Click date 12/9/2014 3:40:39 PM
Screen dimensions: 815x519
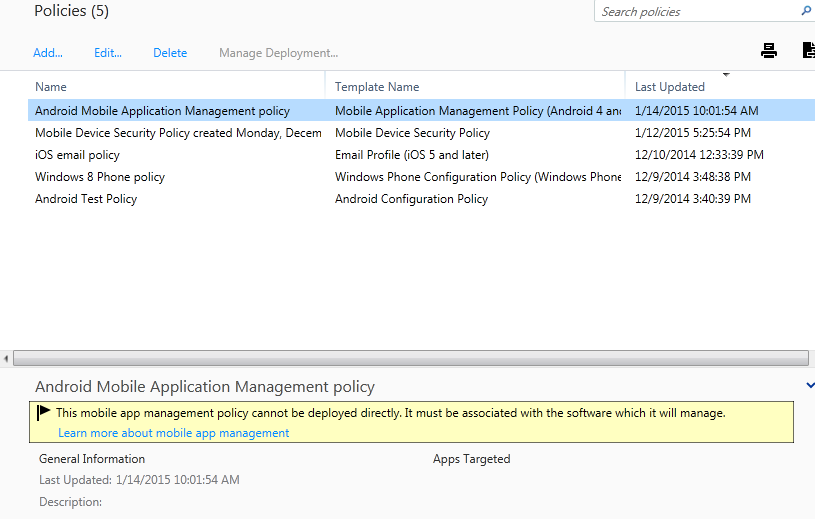coord(693,199)
